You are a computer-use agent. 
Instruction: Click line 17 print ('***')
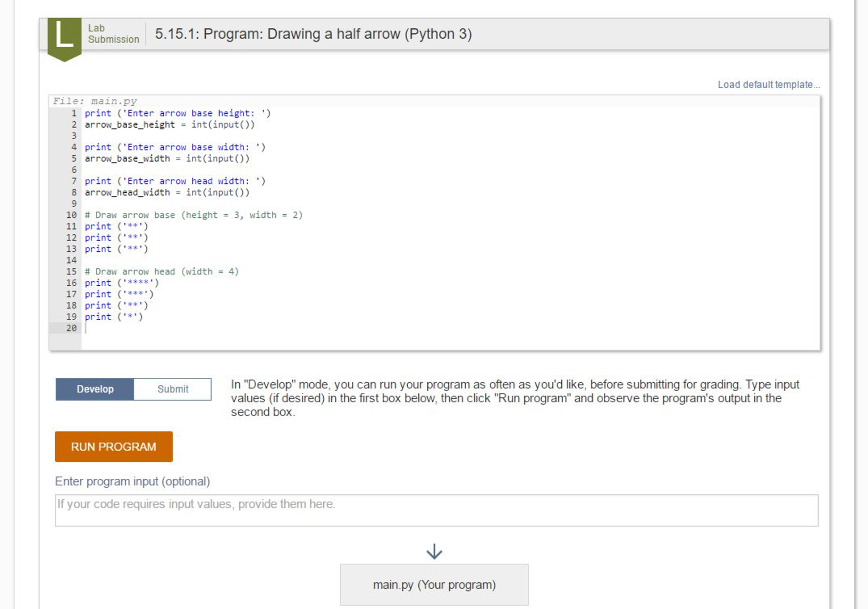point(119,294)
